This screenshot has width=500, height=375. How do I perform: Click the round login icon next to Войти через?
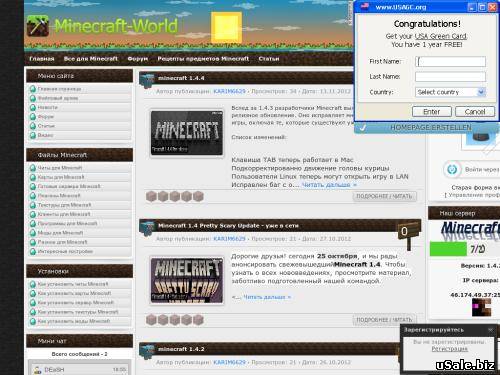tap(452, 169)
